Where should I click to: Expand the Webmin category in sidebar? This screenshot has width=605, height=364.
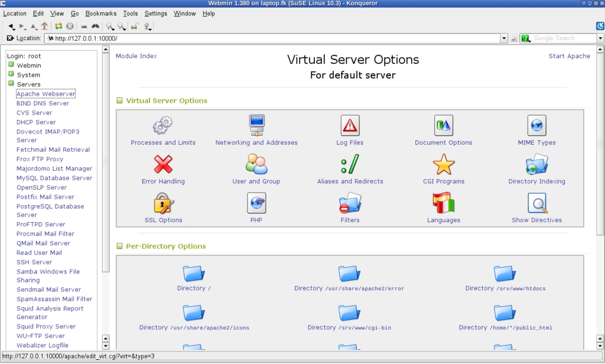click(11, 65)
